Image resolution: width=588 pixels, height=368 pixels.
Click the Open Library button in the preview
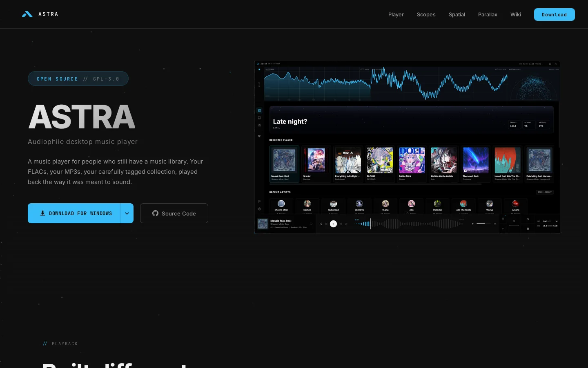coord(545,192)
